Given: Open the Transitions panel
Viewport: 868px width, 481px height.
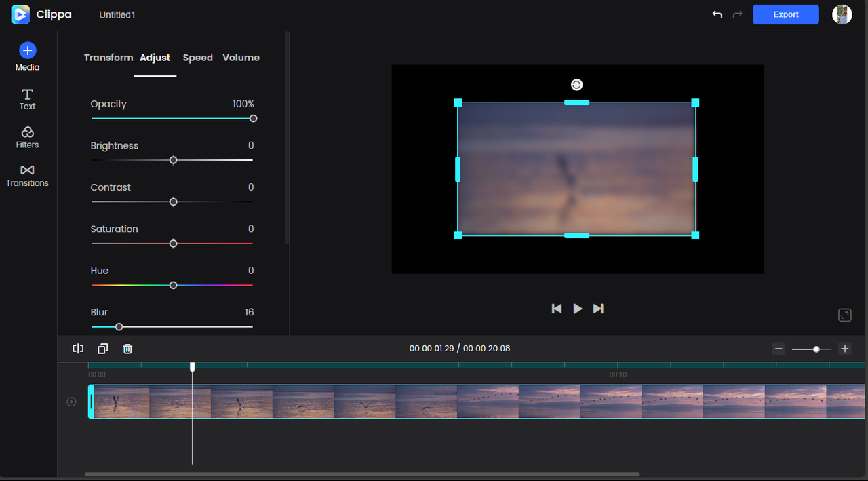Looking at the screenshot, I should (27, 176).
